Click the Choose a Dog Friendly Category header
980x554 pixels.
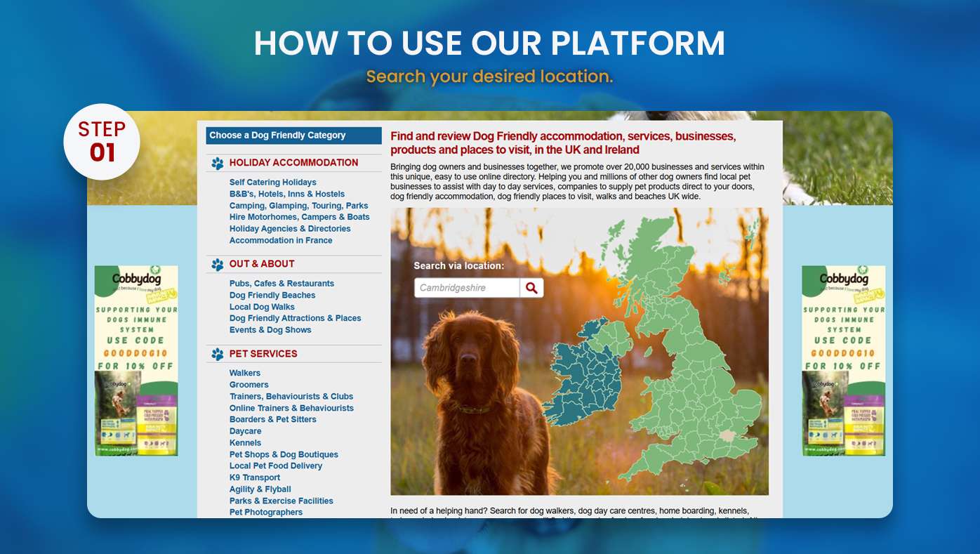pos(294,136)
